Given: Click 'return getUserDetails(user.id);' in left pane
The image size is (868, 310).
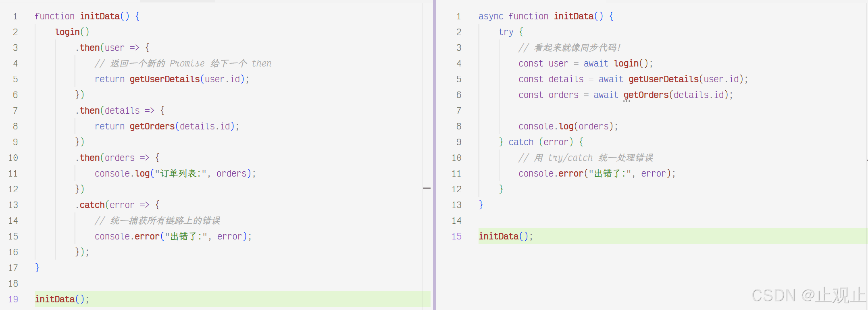Looking at the screenshot, I should coord(172,79).
